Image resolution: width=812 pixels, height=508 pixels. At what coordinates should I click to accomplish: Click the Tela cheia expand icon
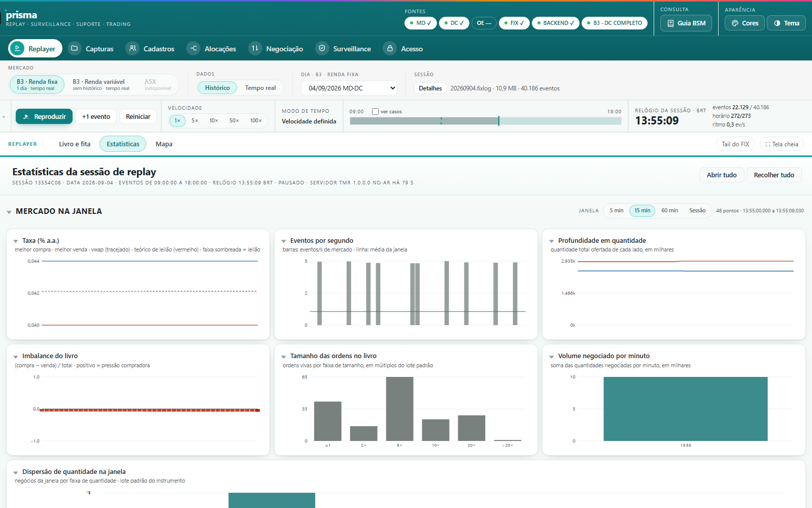[768, 144]
